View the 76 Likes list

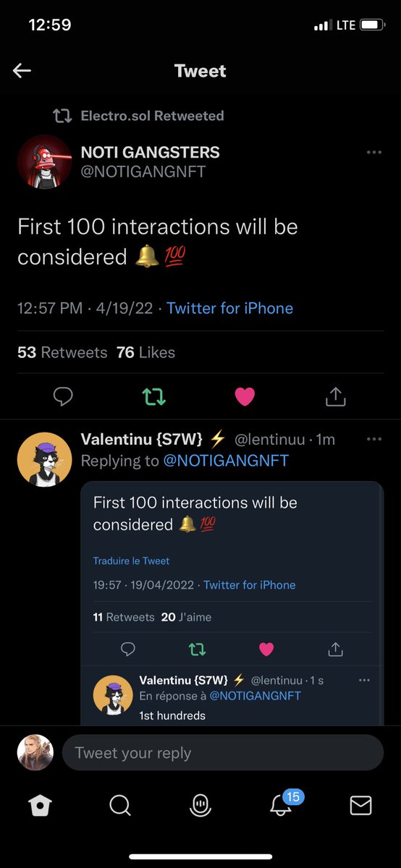click(x=145, y=352)
